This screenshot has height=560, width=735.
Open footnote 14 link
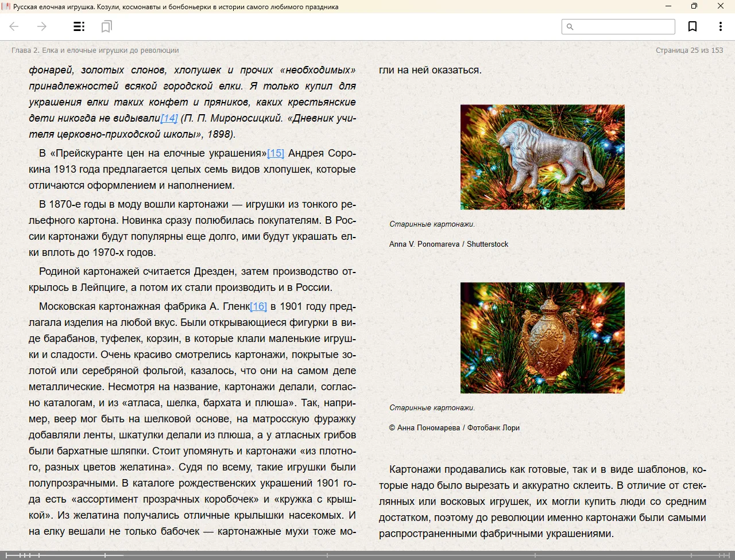[x=169, y=118]
